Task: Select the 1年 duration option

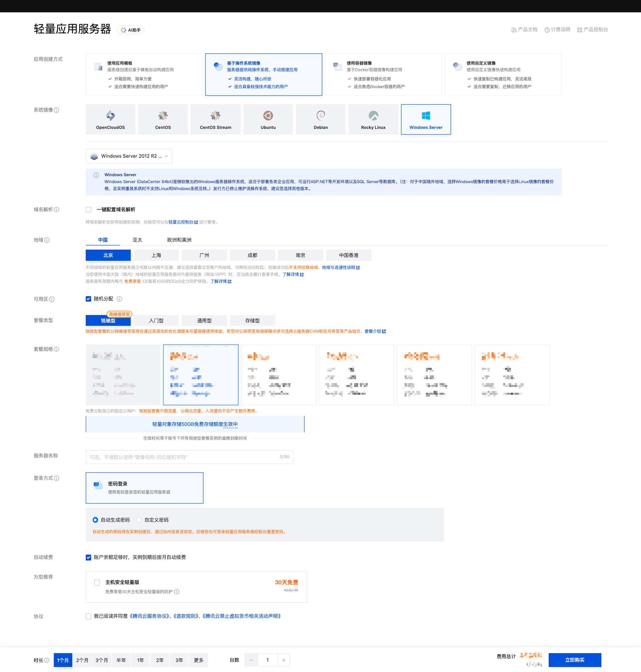Action: (140, 660)
